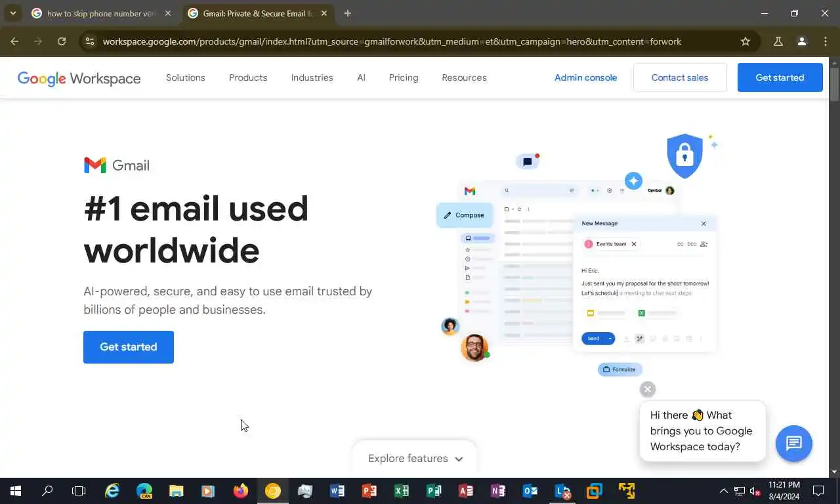840x504 pixels.
Task: Open the clock showing 11:21 PM
Action: [x=784, y=491]
